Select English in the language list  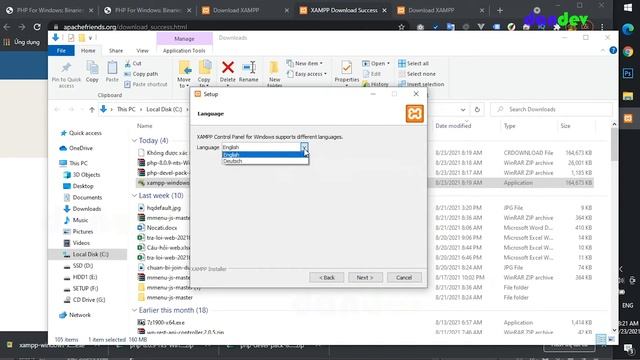point(264,155)
